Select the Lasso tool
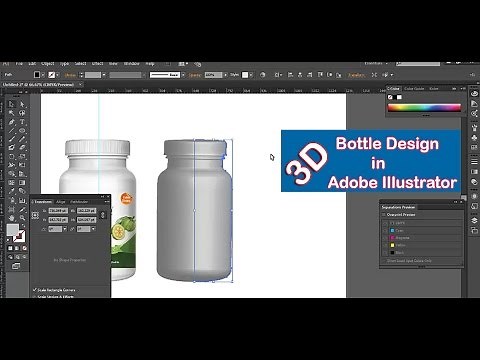480x360 pixels. (22, 113)
